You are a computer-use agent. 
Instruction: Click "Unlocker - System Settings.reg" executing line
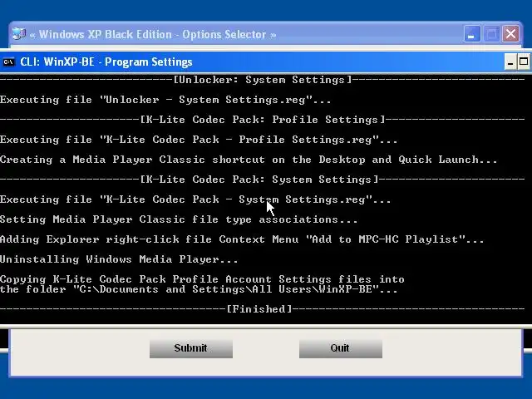165,100
